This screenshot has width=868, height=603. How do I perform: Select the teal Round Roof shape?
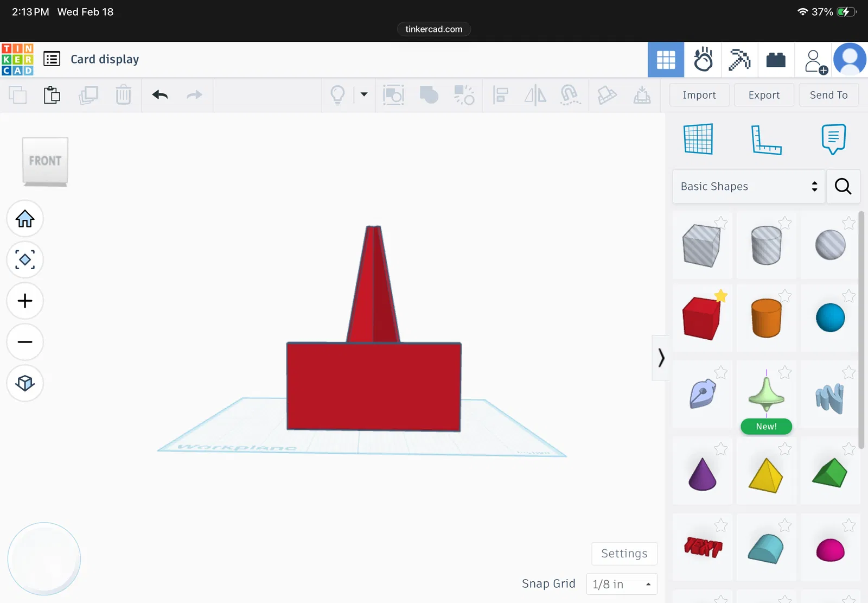tap(765, 549)
